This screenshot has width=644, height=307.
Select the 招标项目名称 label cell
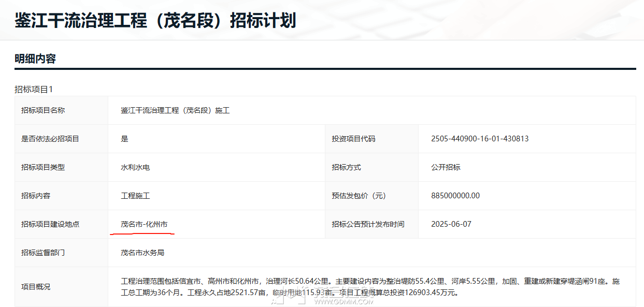pyautogui.click(x=43, y=110)
